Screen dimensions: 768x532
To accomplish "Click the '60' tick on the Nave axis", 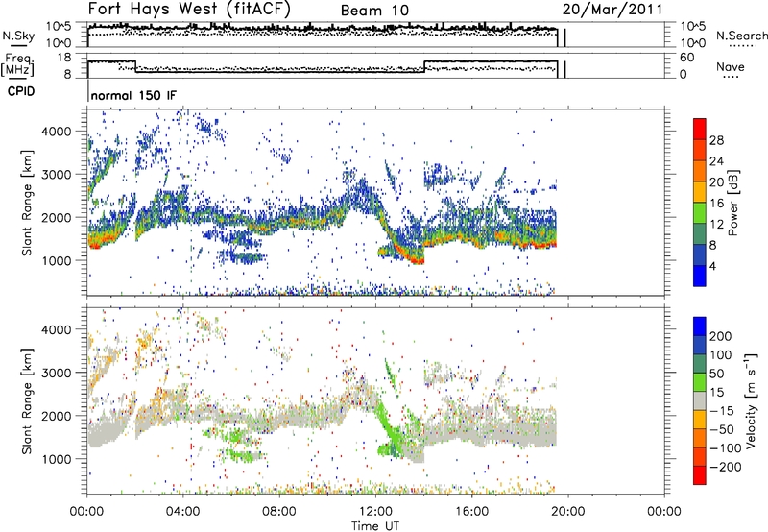I will tap(686, 58).
